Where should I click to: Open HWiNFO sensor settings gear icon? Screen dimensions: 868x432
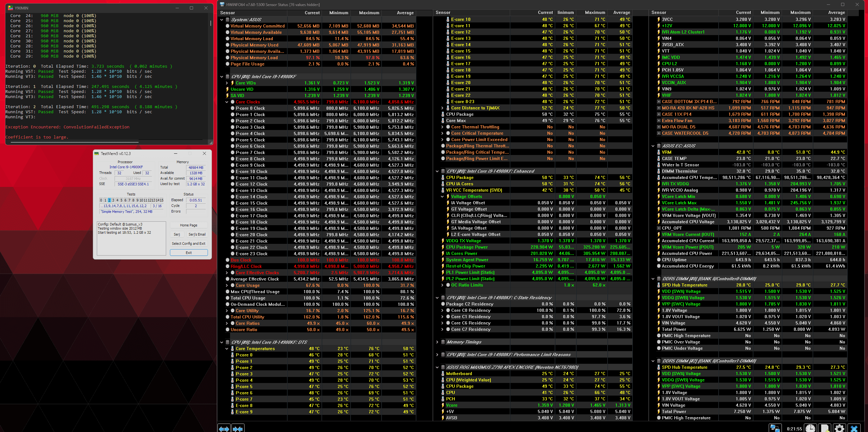[839, 428]
